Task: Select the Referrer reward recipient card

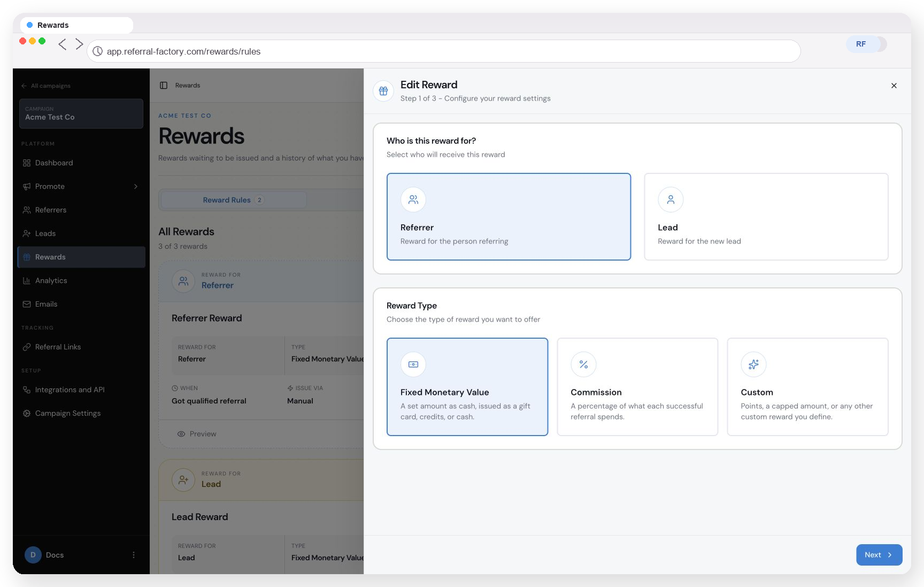Action: click(509, 217)
